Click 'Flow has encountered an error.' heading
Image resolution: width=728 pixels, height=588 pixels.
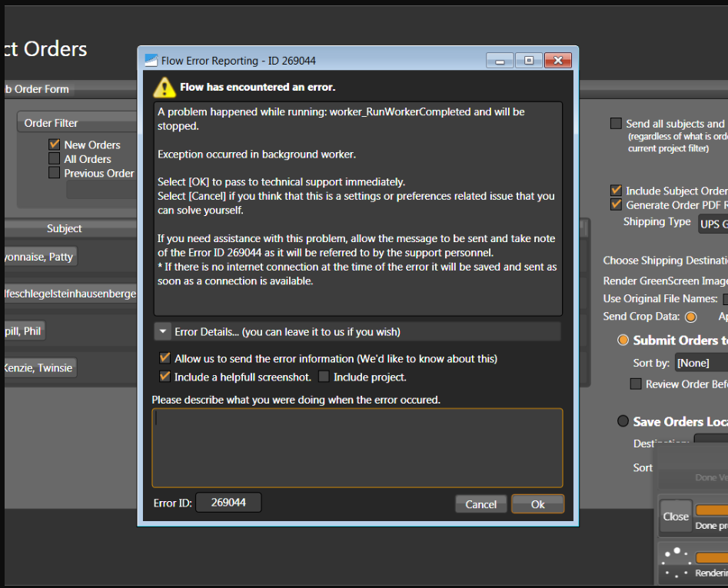click(258, 87)
